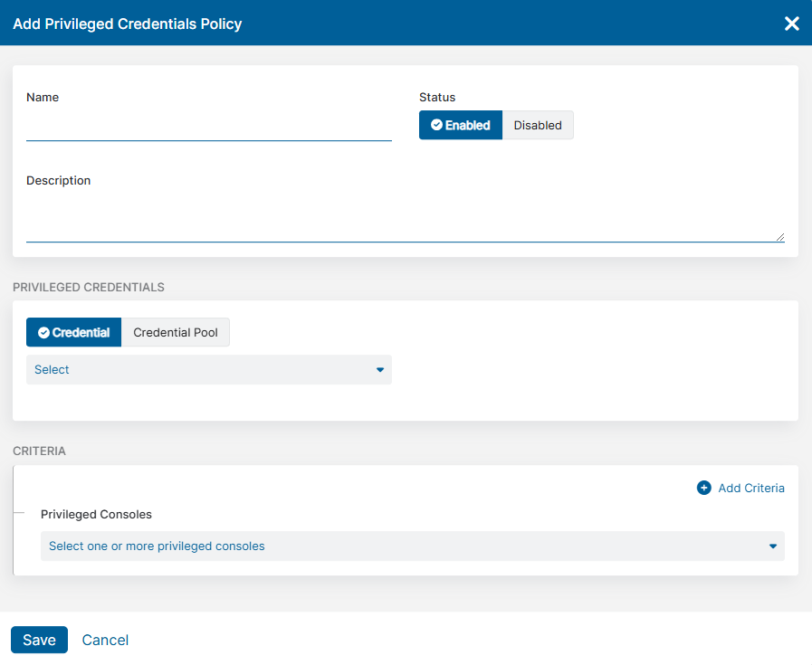Click the Privileged Consoles label

click(96, 515)
